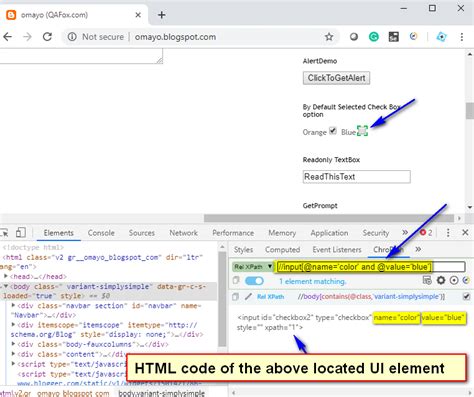Open the ChroPath settings gear
The image size is (474, 397).
coord(441,280)
